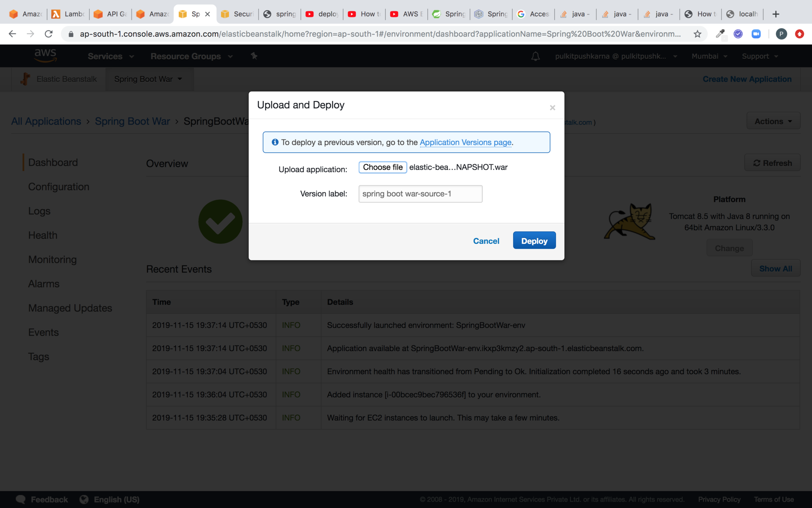
Task: Open the Zoom extension icon
Action: coord(756,34)
